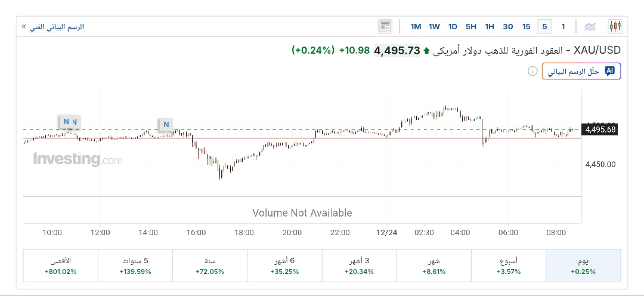
Task: Open the N news marker near 14:00
Action: (166, 125)
